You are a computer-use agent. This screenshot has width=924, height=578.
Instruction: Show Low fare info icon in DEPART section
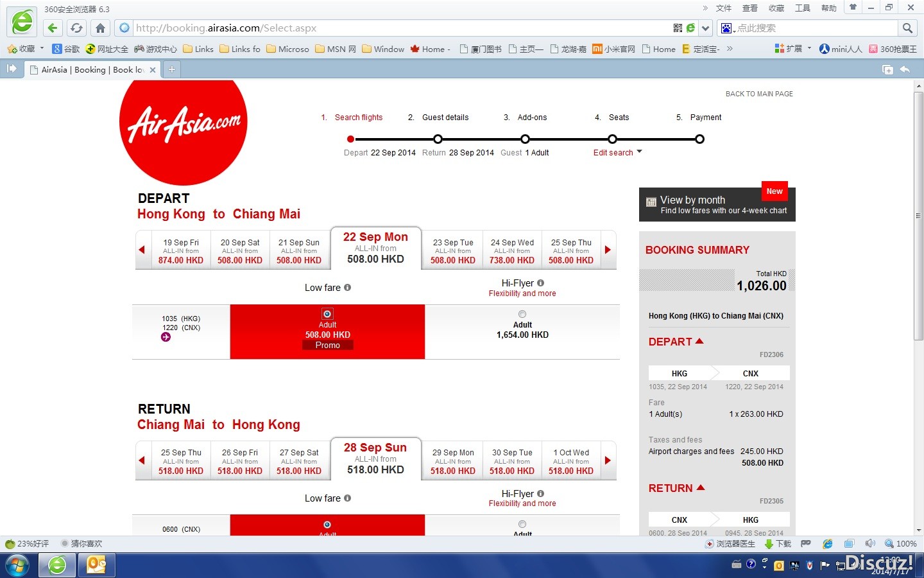coord(347,288)
